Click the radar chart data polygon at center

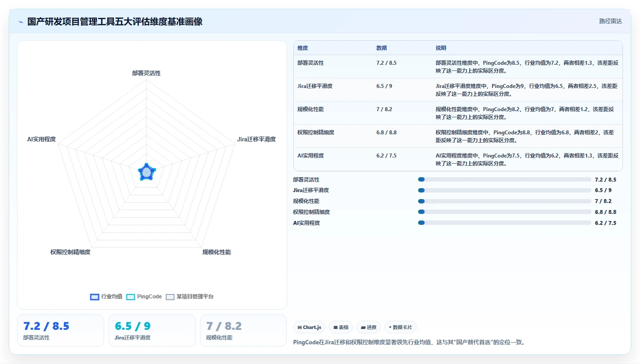[x=147, y=172]
